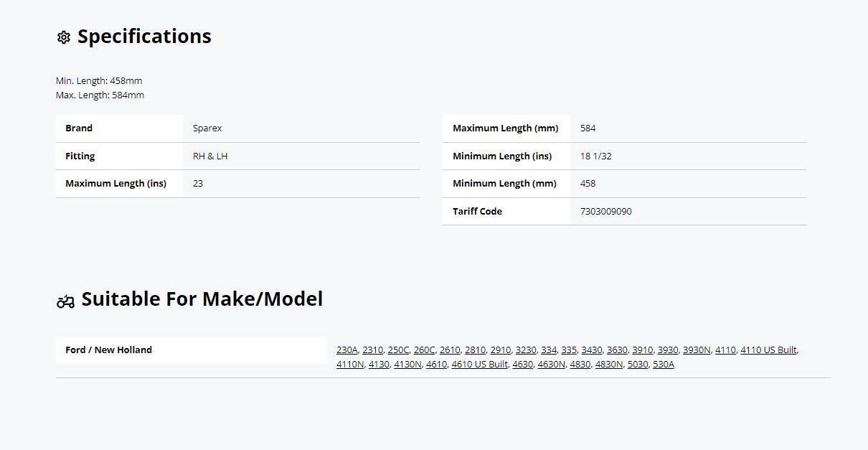Open the 3930N model link

click(697, 350)
